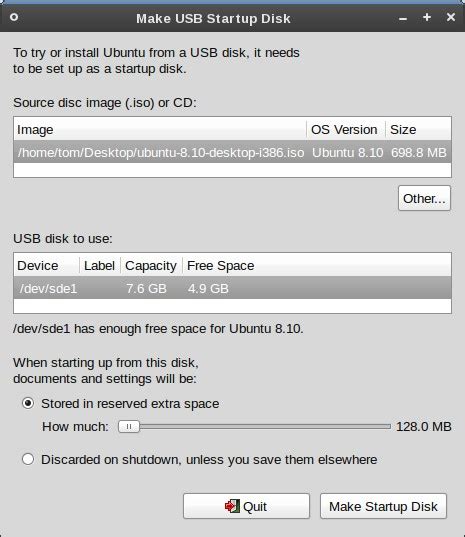The image size is (465, 537).
Task: Sort by the Image column header
Action: pyautogui.click(x=160, y=129)
